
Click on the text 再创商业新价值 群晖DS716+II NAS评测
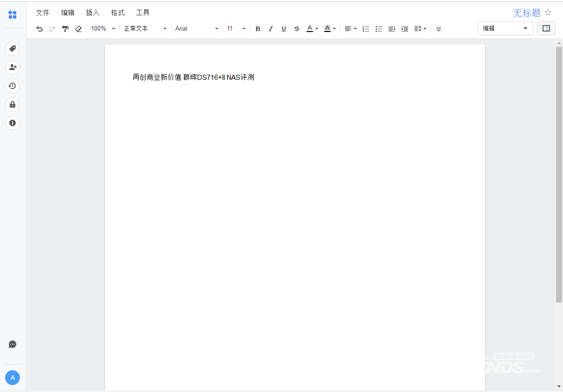pos(193,77)
